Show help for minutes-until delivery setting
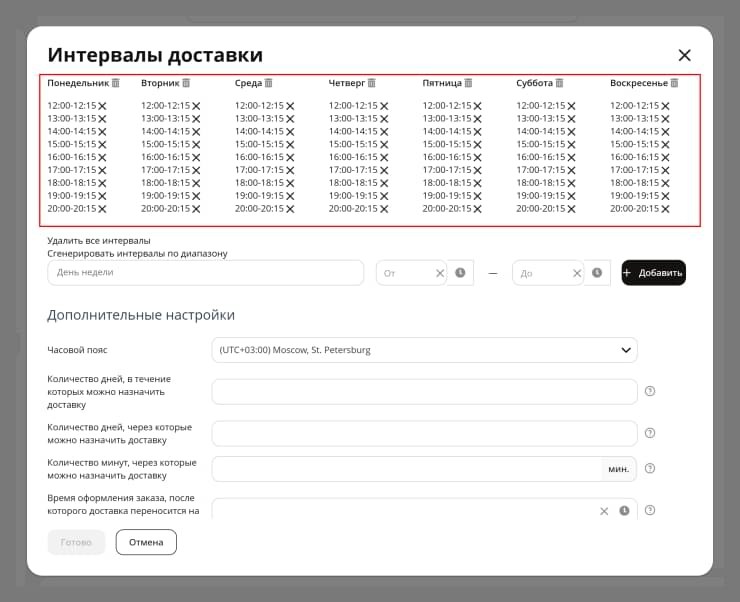This screenshot has height=602, width=740. pos(650,468)
